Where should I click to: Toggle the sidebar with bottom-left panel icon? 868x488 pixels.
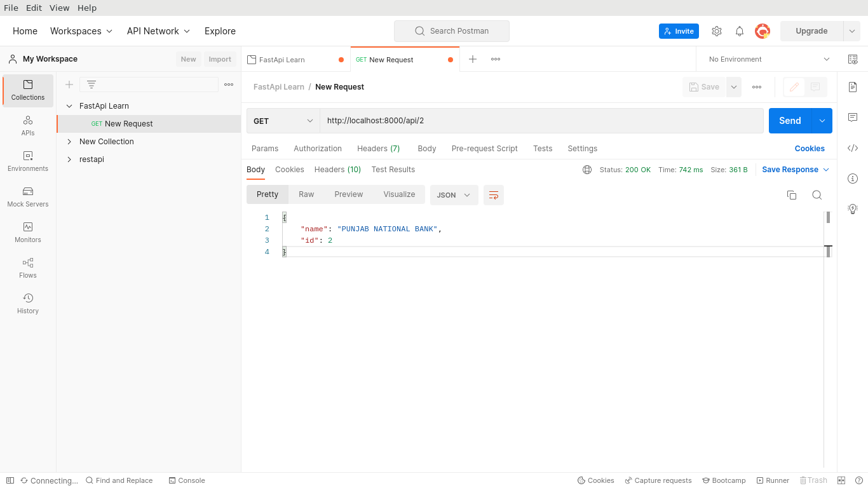point(10,480)
